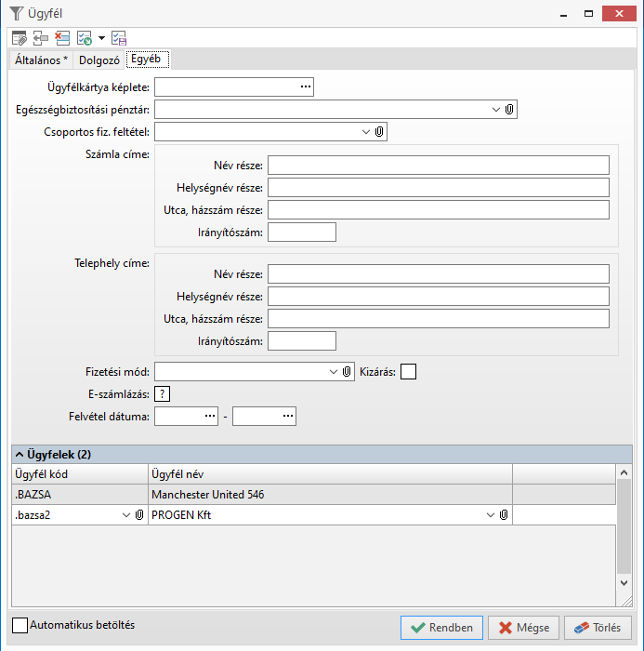Open the arrow menu next to the checklist icon
The height and width of the screenshot is (651, 644).
click(101, 38)
